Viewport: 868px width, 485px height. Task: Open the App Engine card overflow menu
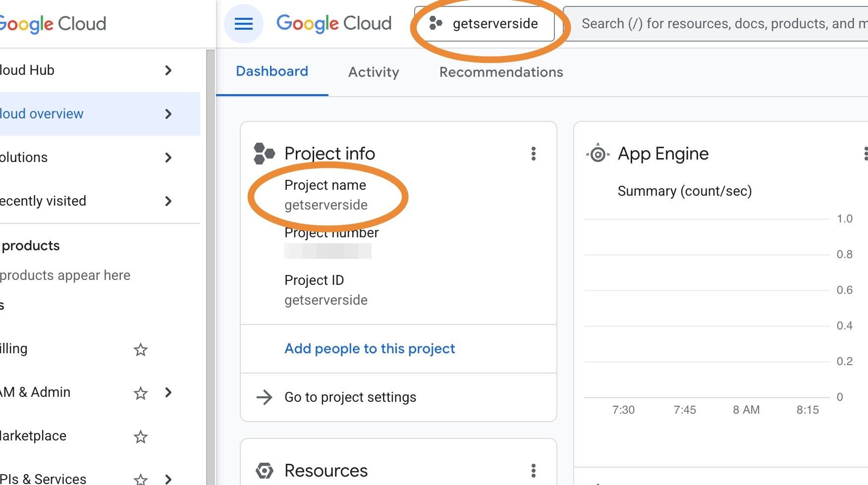(x=866, y=154)
